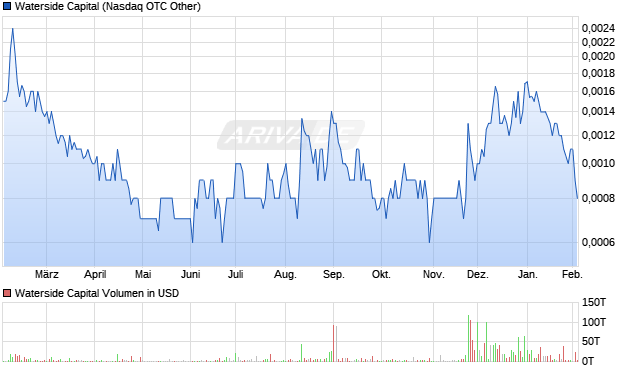The width and height of the screenshot is (620, 371).
Task: Click the 0,0018 price axis value
Action: click(598, 73)
